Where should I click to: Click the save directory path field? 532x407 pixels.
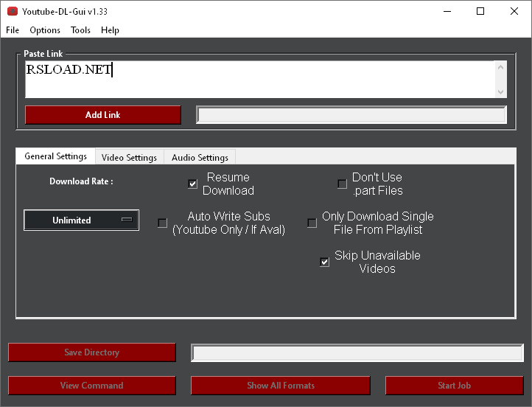pyautogui.click(x=357, y=352)
